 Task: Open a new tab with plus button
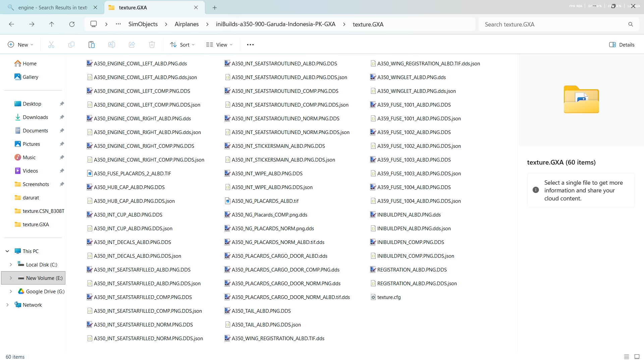215,7
